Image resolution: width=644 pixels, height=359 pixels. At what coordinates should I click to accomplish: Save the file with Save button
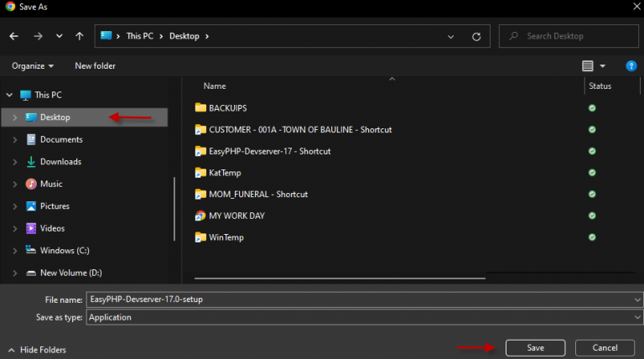(x=535, y=348)
